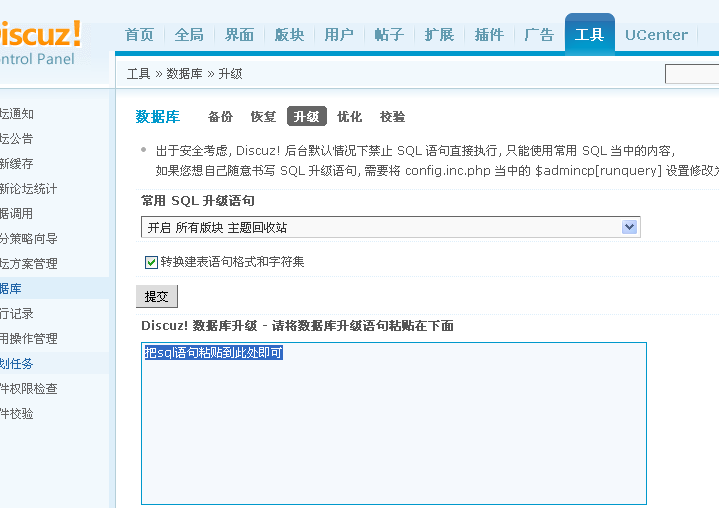Open the 文件权限检查 sidebar item
Image resolution: width=719 pixels, height=508 pixels.
[x=28, y=388]
